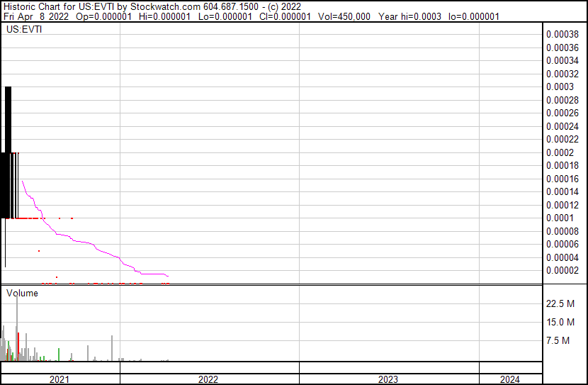Click the 0.00038 price axis label
This screenshot has width=588, height=385.
click(562, 34)
